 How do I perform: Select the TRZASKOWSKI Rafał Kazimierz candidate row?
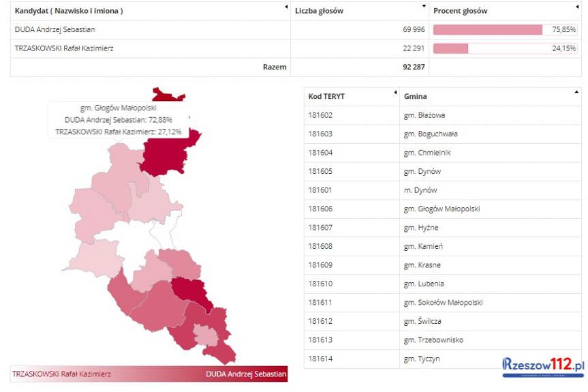coord(63,48)
